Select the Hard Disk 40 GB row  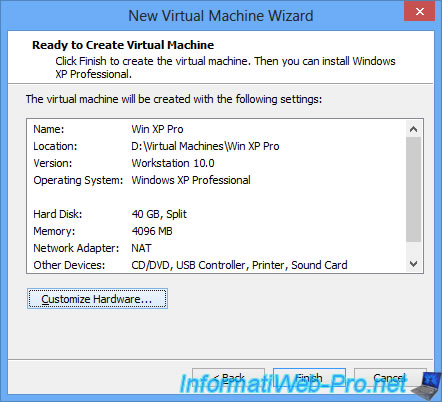[216, 214]
